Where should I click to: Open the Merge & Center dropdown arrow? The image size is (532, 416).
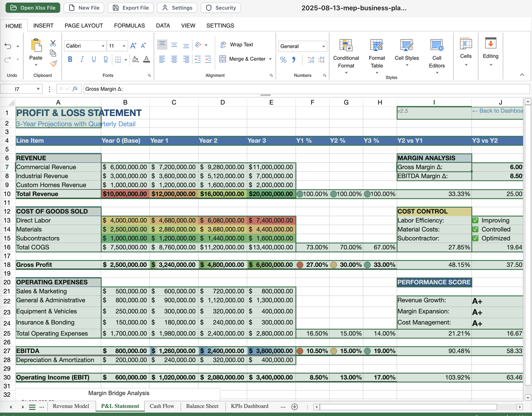(x=270, y=59)
